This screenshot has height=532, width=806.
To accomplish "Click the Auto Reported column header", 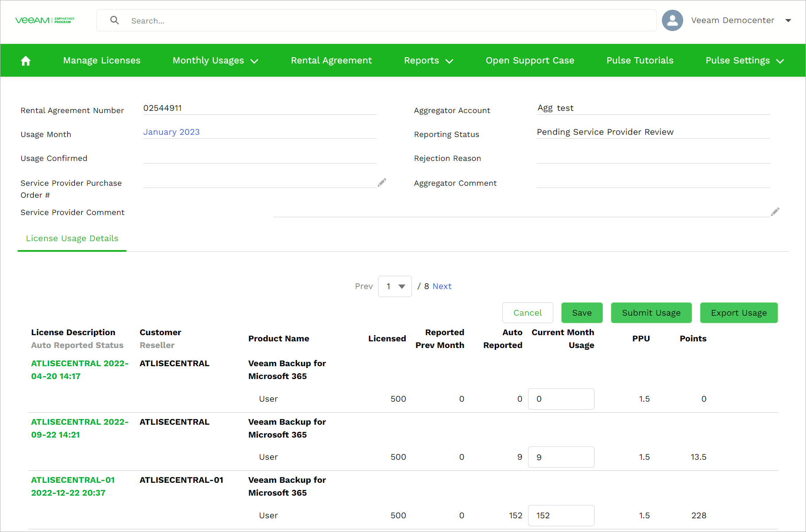I will click(503, 339).
